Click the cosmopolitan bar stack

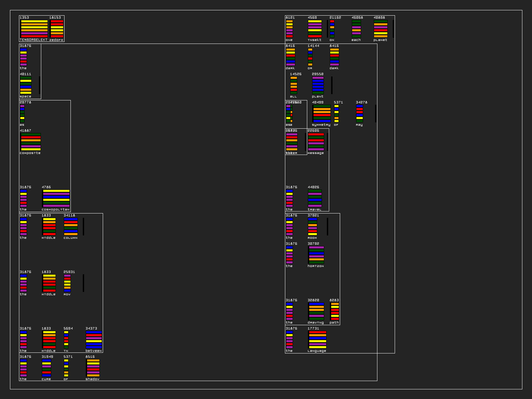56,198
